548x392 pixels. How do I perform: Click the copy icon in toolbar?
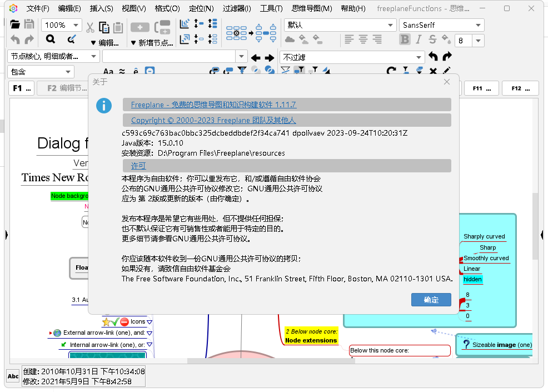tap(104, 27)
